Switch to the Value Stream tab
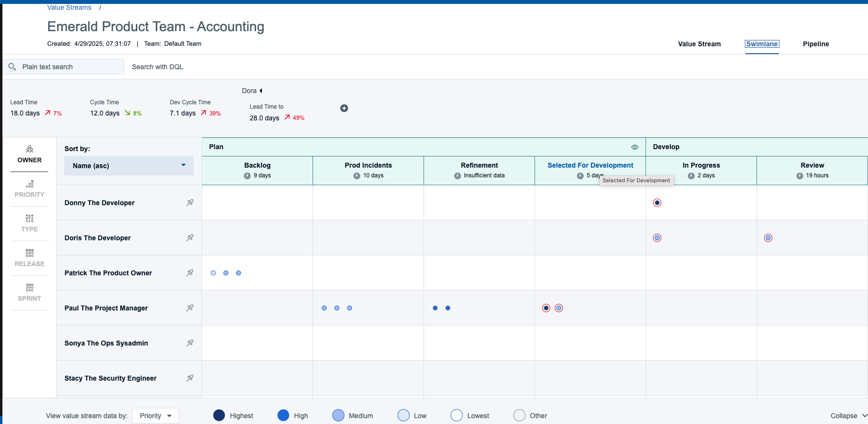 point(700,44)
